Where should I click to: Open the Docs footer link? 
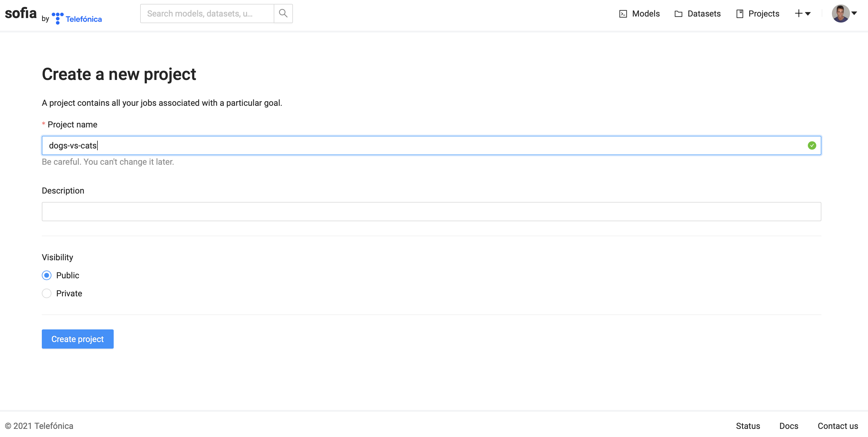789,426
